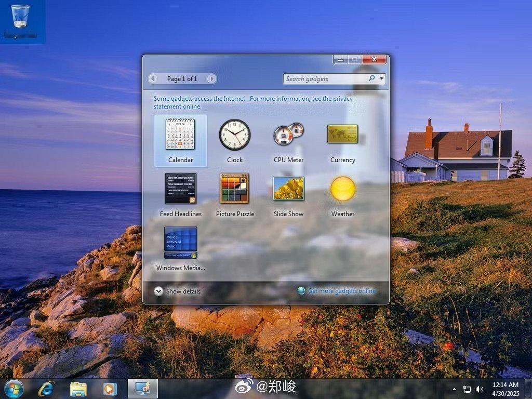Open the network status tray icon

click(467, 389)
